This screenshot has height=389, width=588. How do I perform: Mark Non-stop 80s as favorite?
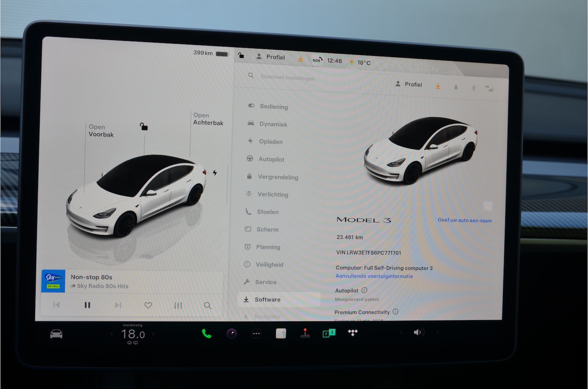(x=148, y=305)
